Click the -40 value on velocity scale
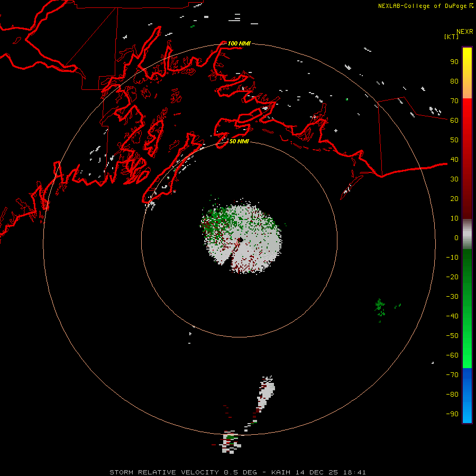The height and width of the screenshot is (476, 476). click(452, 316)
